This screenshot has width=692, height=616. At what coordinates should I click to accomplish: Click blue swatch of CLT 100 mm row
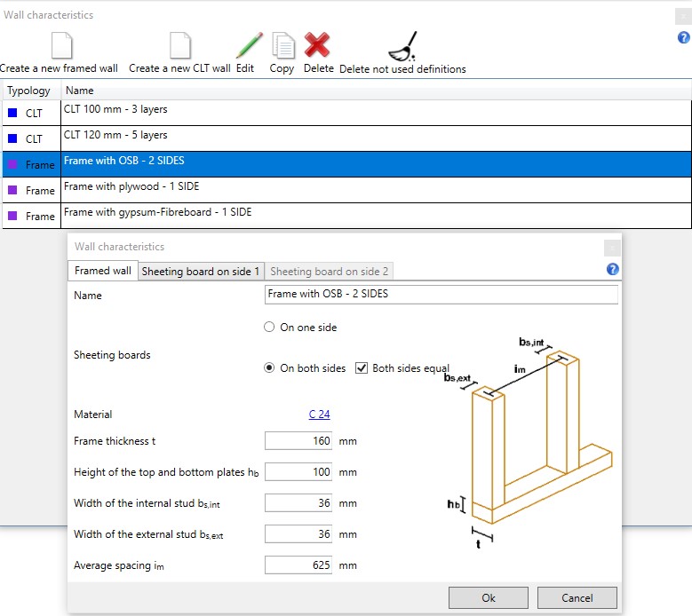coord(12,113)
